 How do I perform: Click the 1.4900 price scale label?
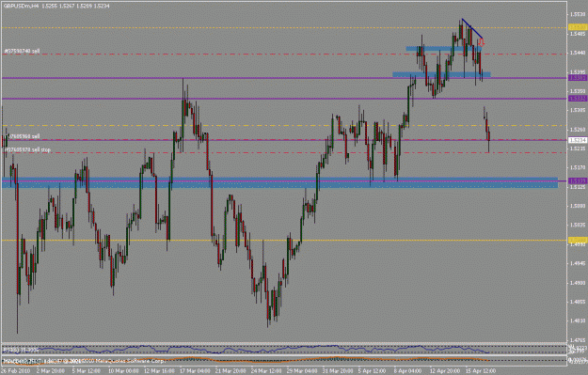pyautogui.click(x=578, y=283)
